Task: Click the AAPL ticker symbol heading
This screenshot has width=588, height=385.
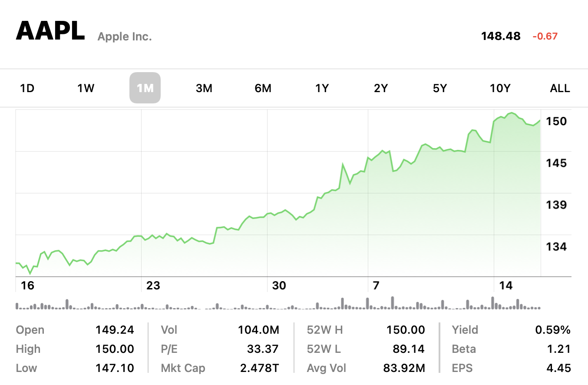Action: click(50, 31)
